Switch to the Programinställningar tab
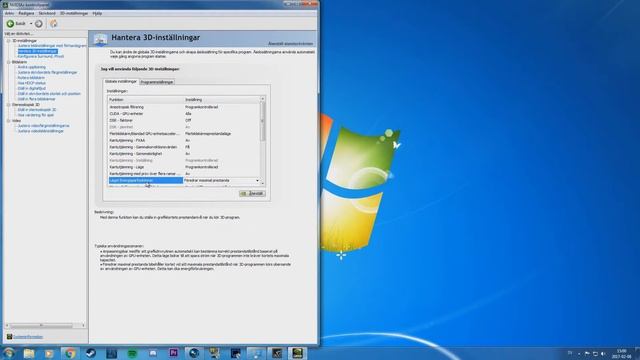Image resolution: width=640 pixels, height=360 pixels. click(x=157, y=82)
